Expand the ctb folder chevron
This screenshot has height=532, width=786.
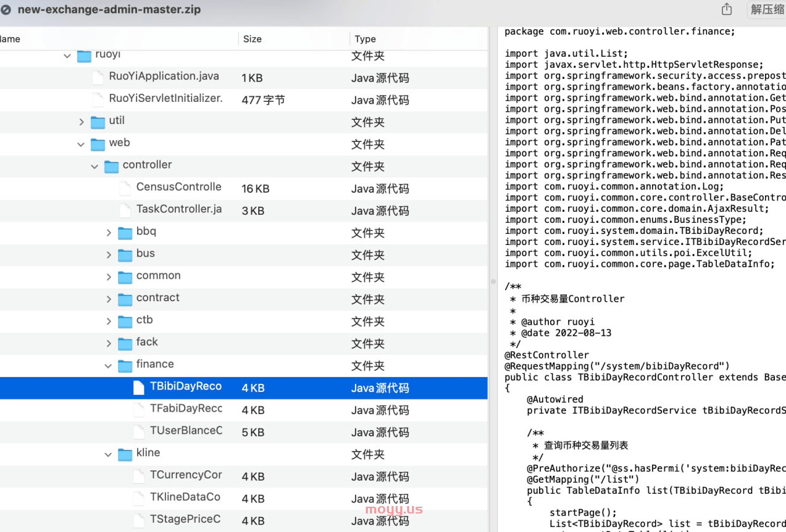tap(109, 322)
